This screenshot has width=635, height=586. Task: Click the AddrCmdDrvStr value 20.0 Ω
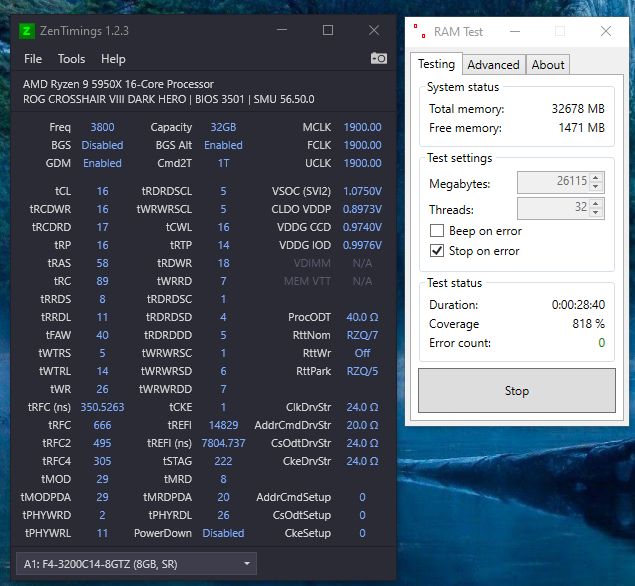click(362, 425)
